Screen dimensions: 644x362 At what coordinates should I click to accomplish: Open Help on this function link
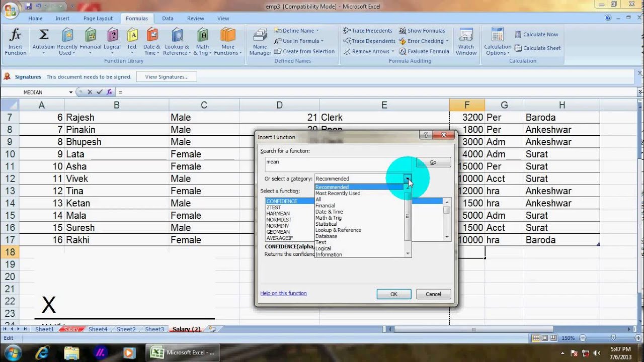click(x=283, y=293)
